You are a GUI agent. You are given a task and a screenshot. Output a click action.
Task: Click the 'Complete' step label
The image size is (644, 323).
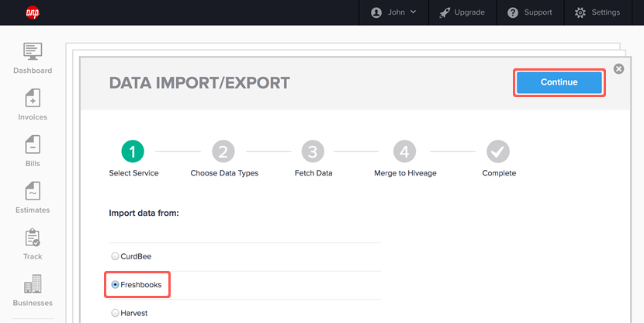(x=499, y=173)
